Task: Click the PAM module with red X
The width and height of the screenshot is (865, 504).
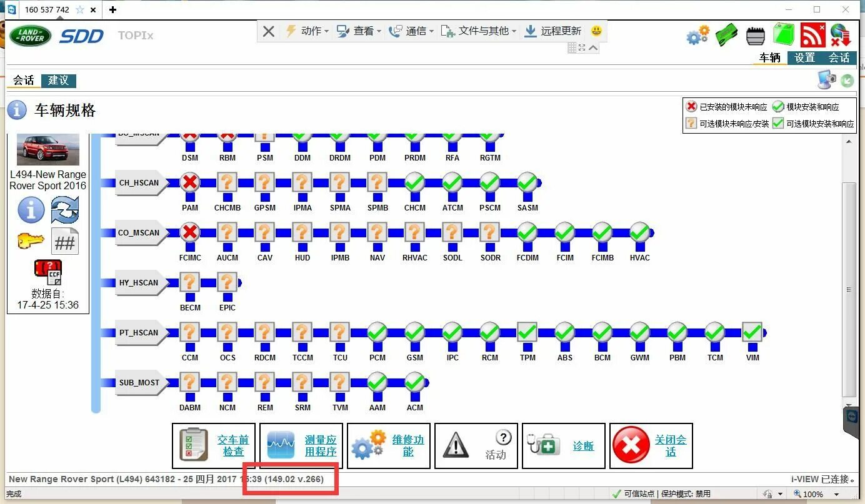Action: (x=190, y=182)
